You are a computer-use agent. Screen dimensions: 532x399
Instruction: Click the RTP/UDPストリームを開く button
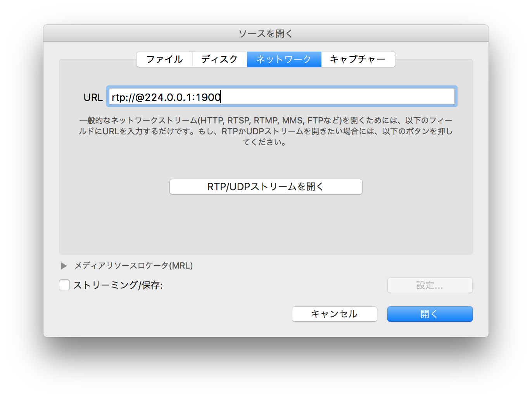(x=266, y=187)
